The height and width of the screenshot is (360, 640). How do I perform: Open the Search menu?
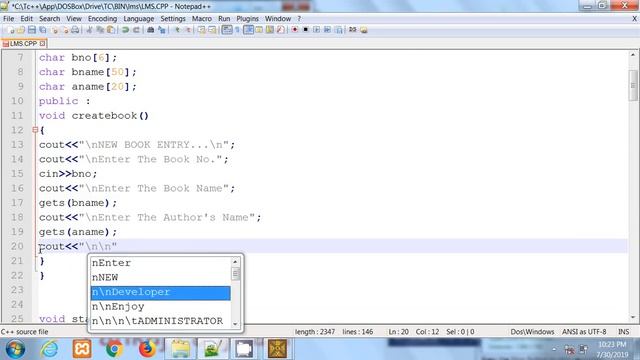tap(49, 19)
